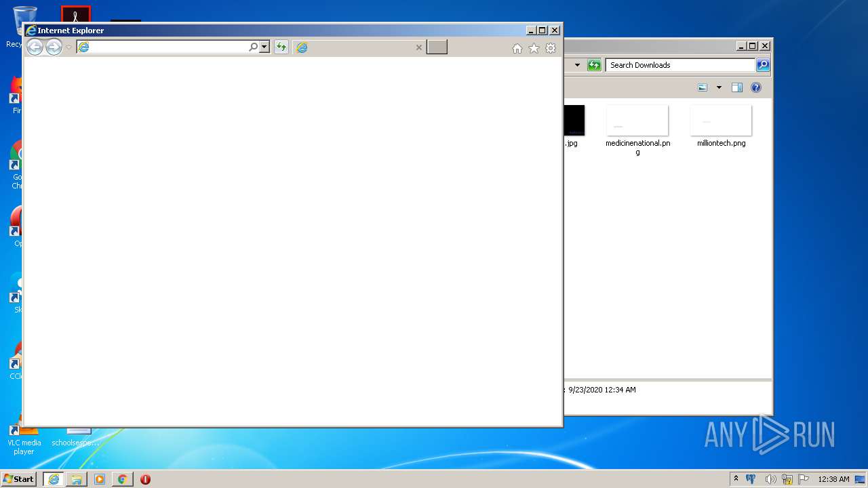Open a new tab in Internet Explorer
868x488 pixels.
coord(437,47)
